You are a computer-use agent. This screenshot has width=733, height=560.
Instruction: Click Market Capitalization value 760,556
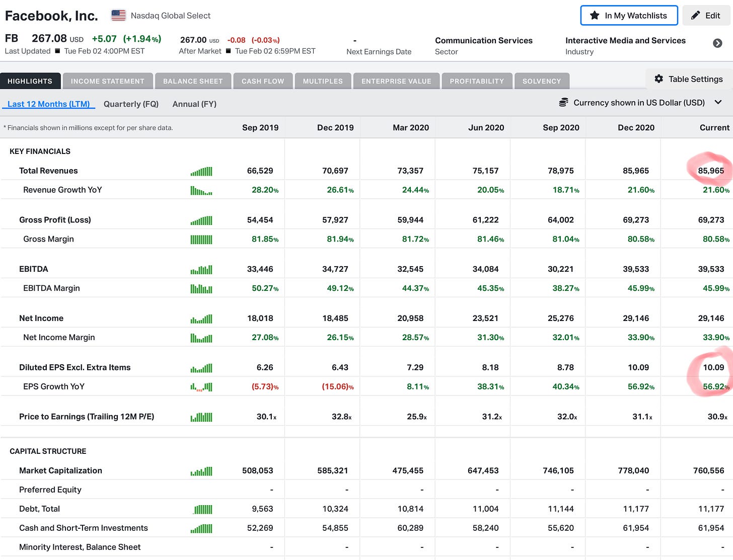tap(709, 471)
